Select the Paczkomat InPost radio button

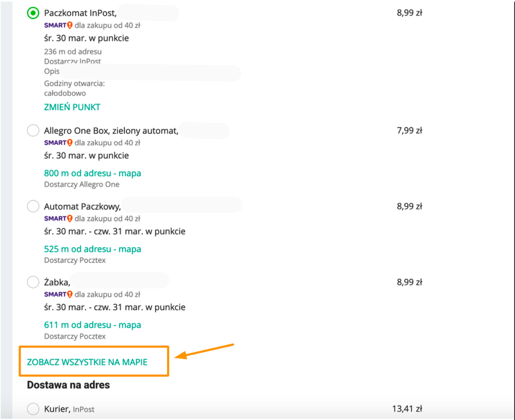[33, 13]
